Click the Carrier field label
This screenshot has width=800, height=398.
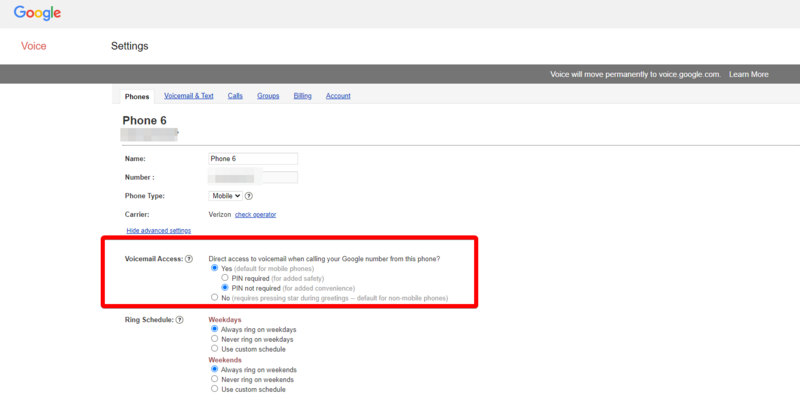click(x=137, y=215)
